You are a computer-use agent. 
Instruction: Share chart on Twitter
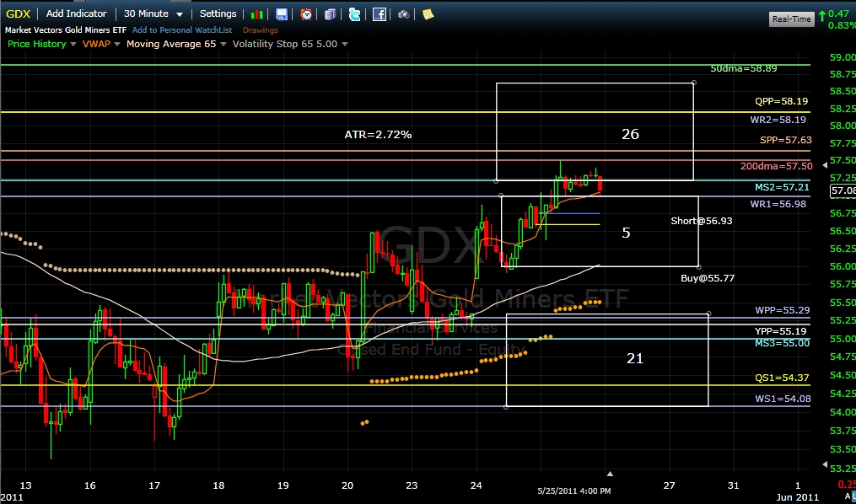pos(354,14)
